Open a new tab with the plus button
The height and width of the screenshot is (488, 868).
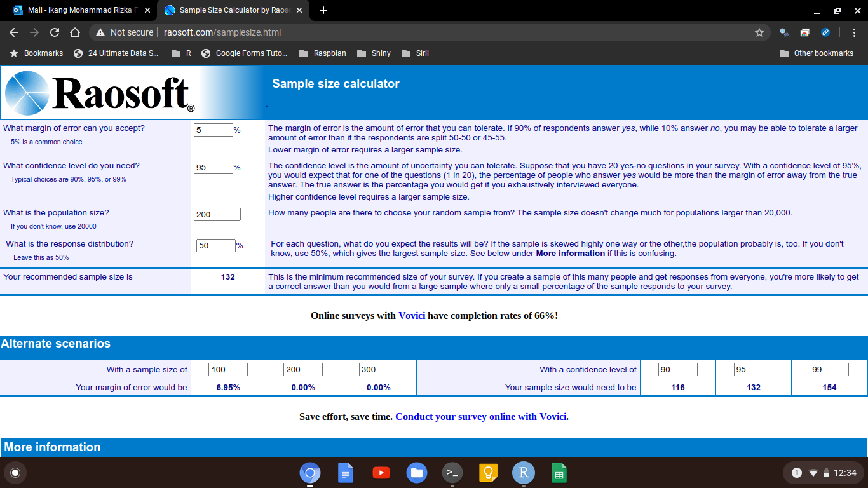point(323,10)
